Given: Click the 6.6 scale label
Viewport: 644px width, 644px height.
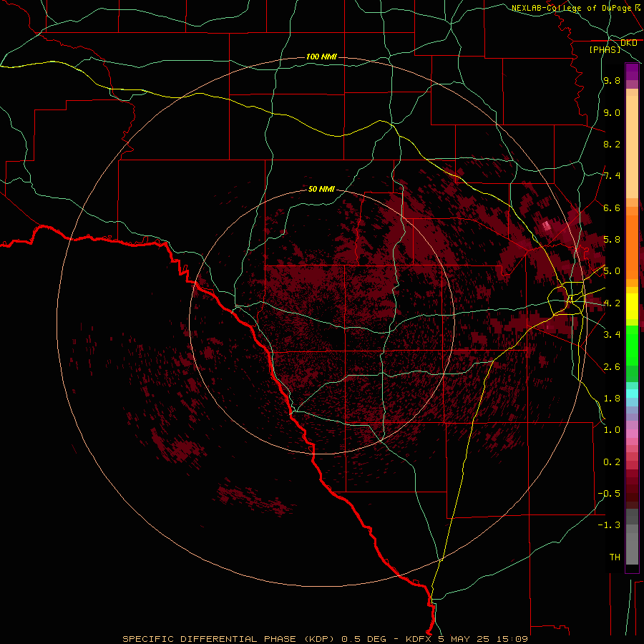Looking at the screenshot, I should point(612,208).
